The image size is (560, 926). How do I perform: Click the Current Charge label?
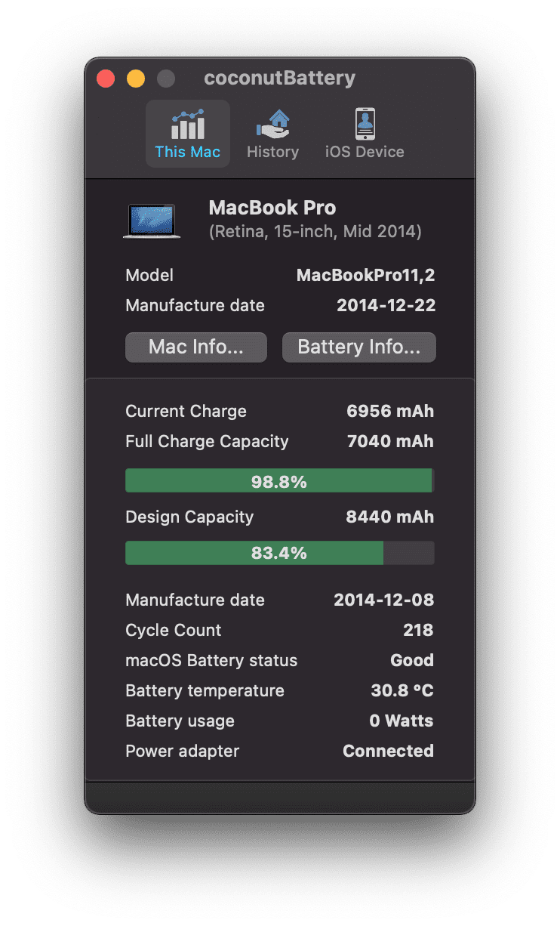coord(186,412)
